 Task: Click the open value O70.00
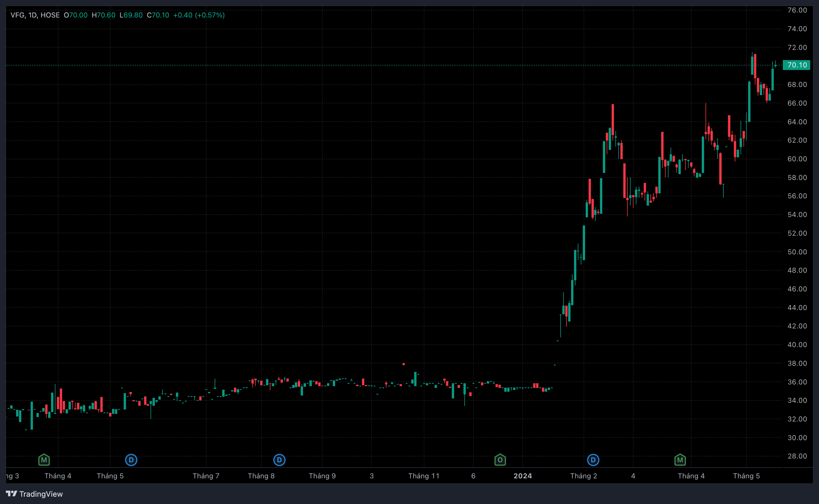click(x=76, y=15)
